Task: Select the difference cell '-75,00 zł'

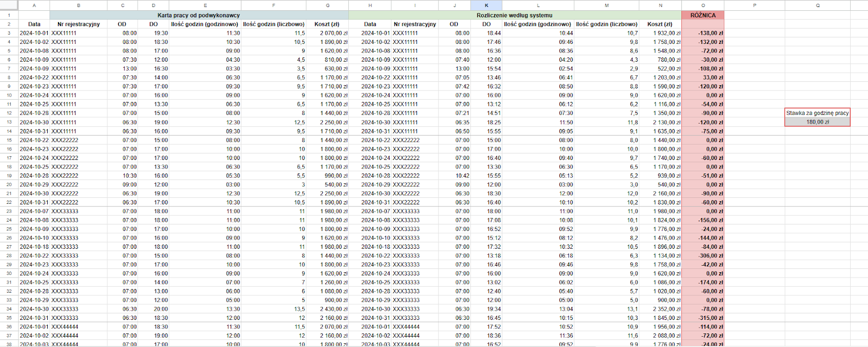Action: (x=703, y=131)
